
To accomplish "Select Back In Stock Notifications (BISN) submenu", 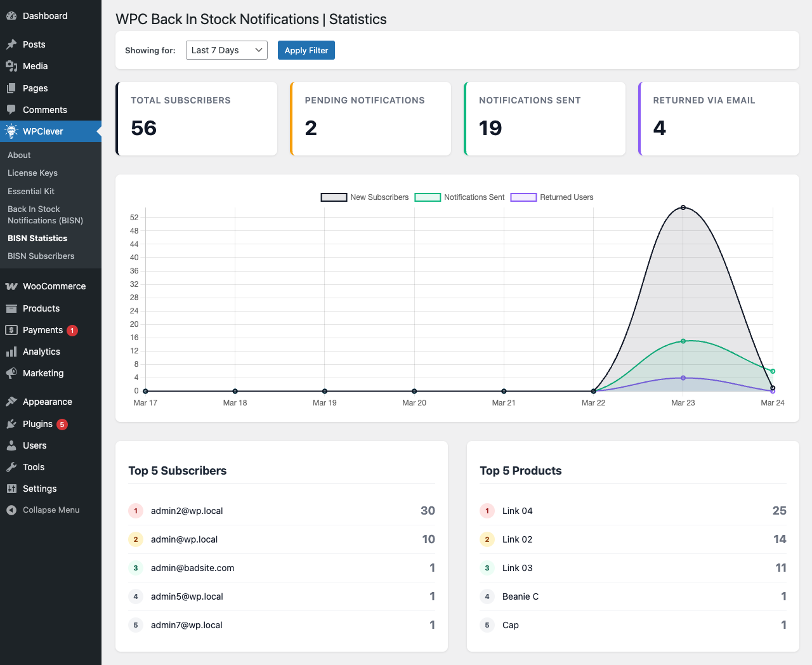I will [45, 214].
